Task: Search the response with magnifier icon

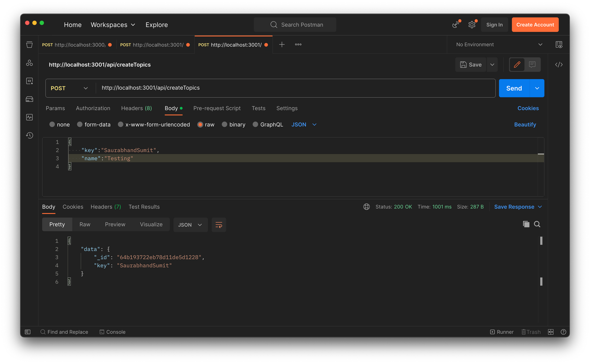Action: tap(537, 224)
